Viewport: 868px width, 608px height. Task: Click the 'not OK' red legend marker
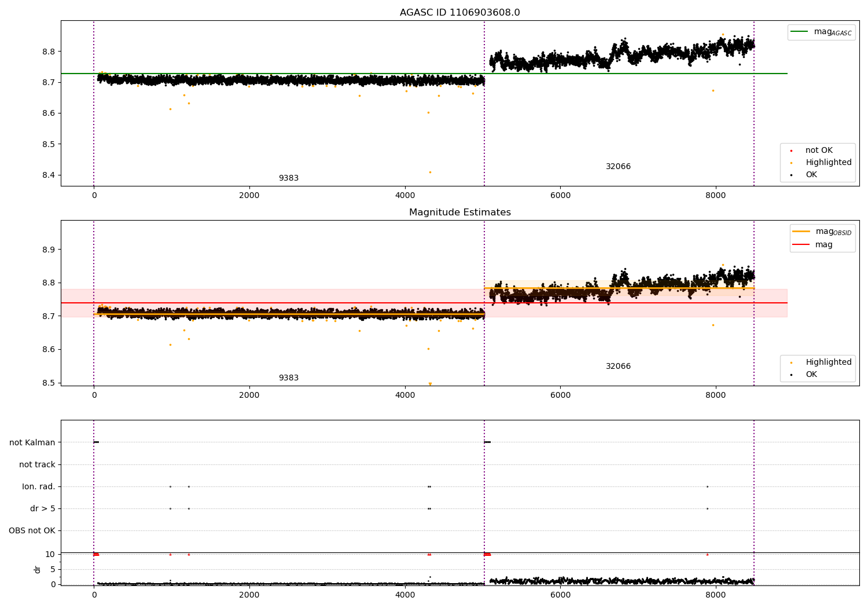click(791, 151)
